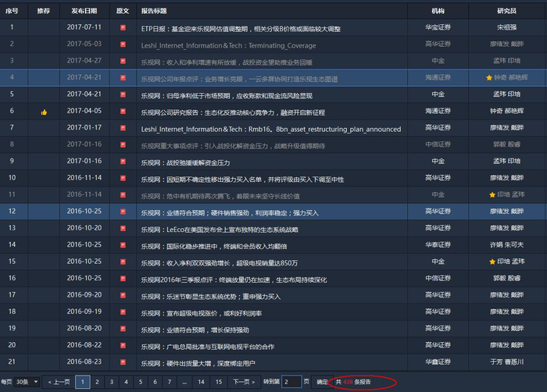The width and height of the screenshot is (547, 392).
Task: Click 华鑫证券 in row 21
Action: point(438,362)
